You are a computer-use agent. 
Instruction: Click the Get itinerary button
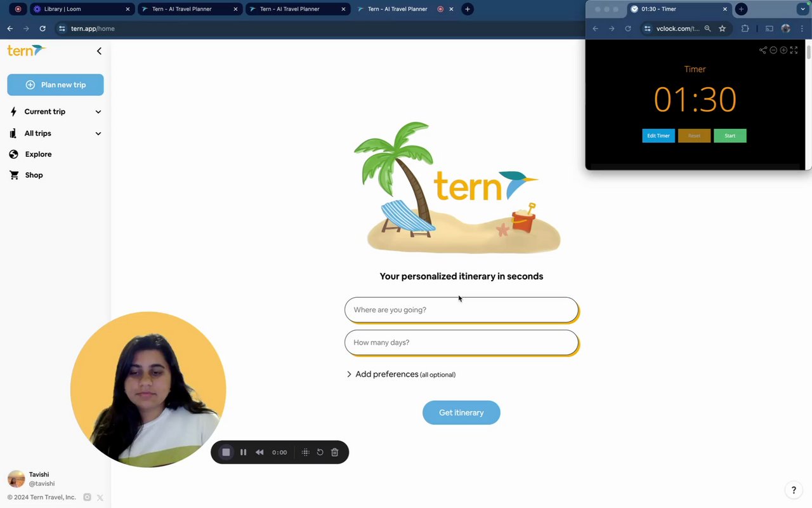tap(461, 413)
